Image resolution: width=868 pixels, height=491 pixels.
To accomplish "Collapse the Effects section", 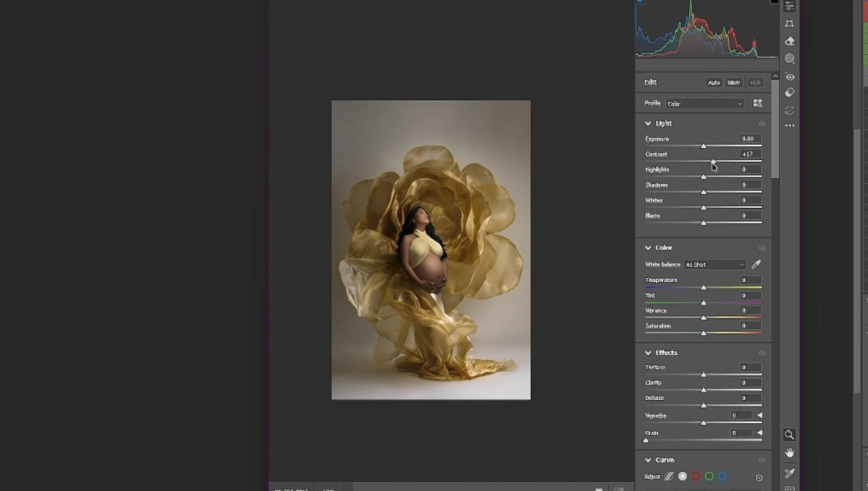I will tap(648, 353).
